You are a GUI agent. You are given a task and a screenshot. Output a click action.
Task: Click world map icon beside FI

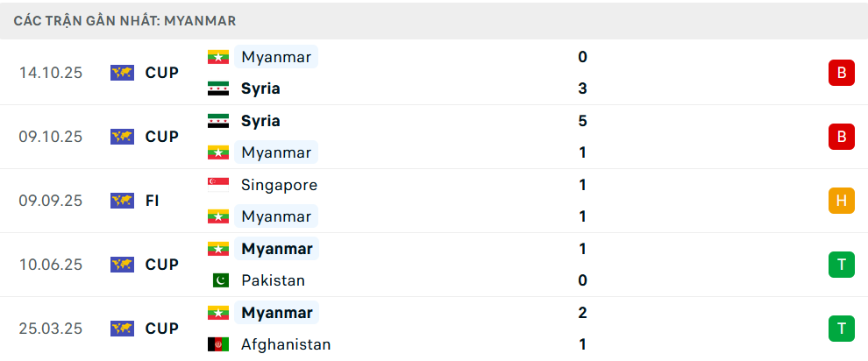tap(122, 201)
